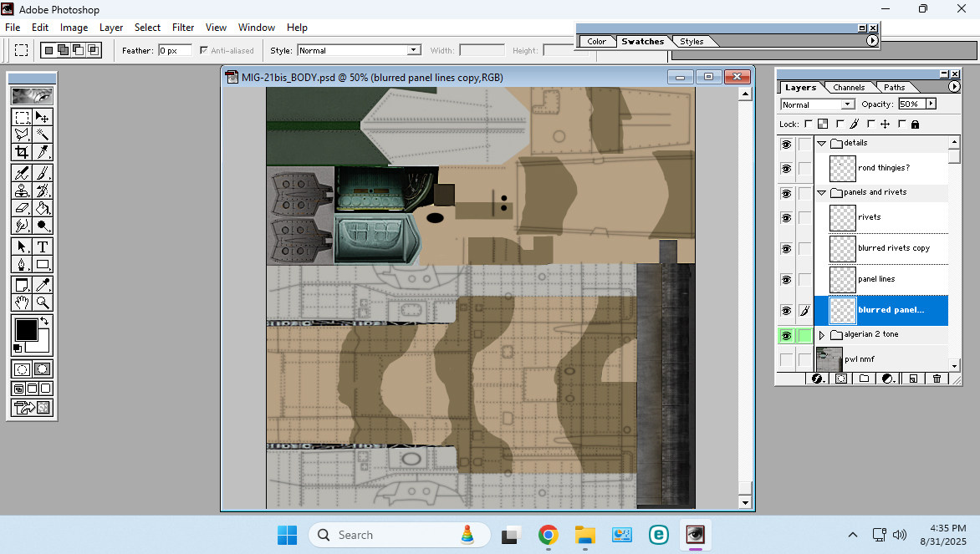This screenshot has width=980, height=554.
Task: Select the Rectangular Marquee tool
Action: [22, 117]
